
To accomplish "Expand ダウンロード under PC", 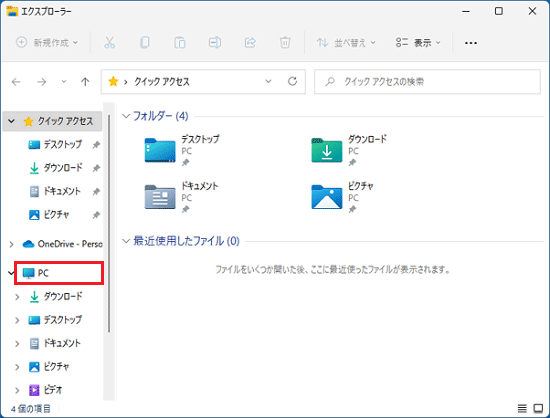I will pyautogui.click(x=17, y=297).
